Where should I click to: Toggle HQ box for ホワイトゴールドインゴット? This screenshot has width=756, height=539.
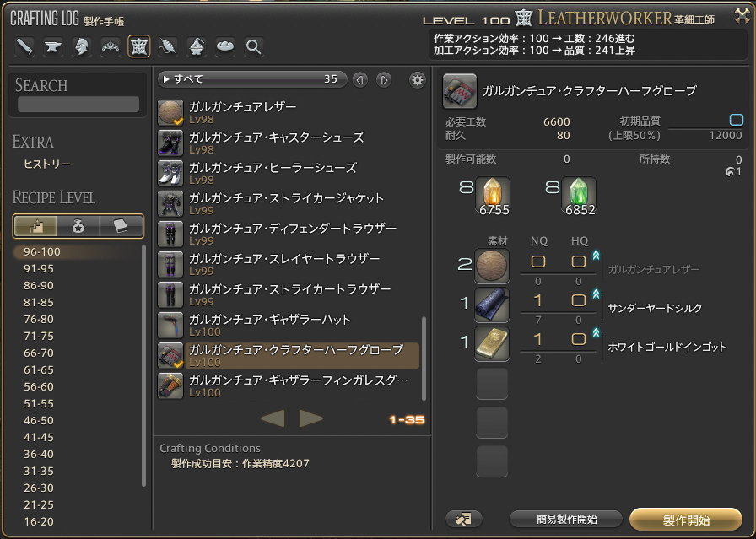click(579, 339)
